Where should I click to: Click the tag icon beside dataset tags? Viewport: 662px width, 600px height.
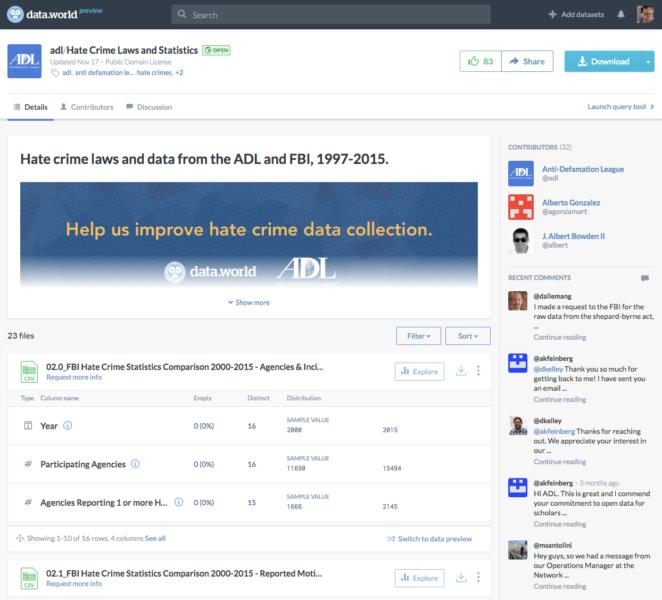pyautogui.click(x=55, y=73)
